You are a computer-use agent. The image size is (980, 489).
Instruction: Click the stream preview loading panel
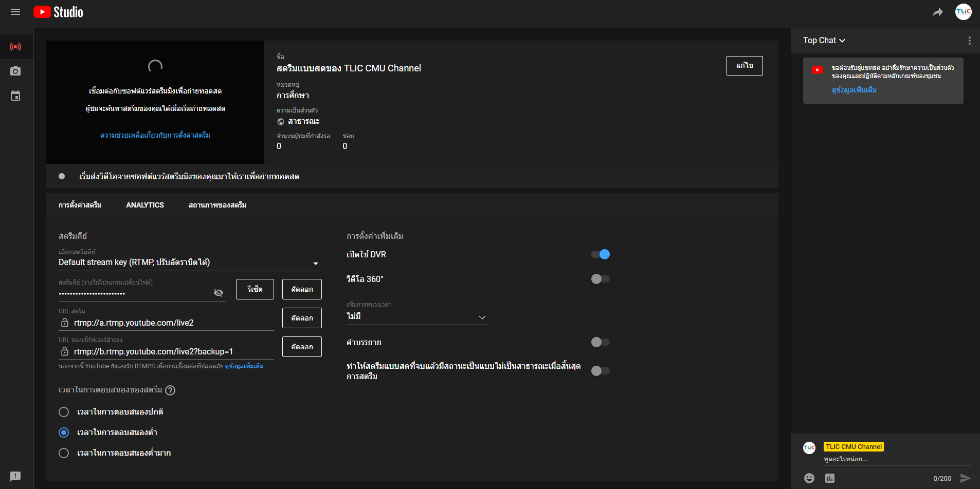pos(155,102)
